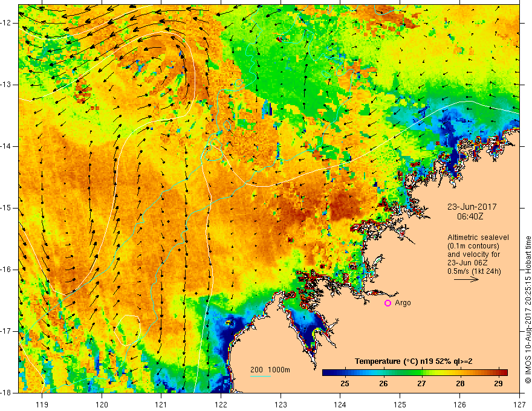Screen dimensions: 532x411
Task: Click the -15 latitude axis label
Action: click(6, 208)
